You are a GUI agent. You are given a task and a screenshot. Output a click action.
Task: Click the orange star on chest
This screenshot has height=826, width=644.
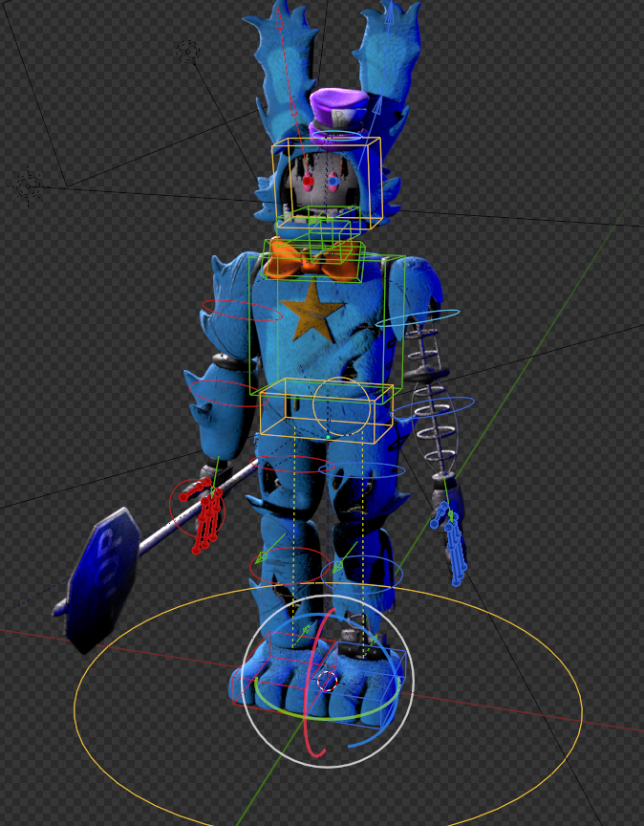311,311
